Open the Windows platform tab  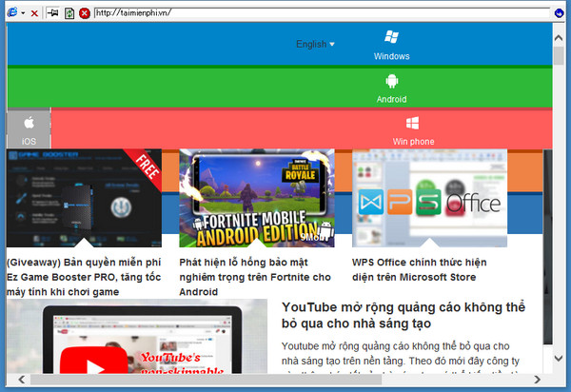391,45
